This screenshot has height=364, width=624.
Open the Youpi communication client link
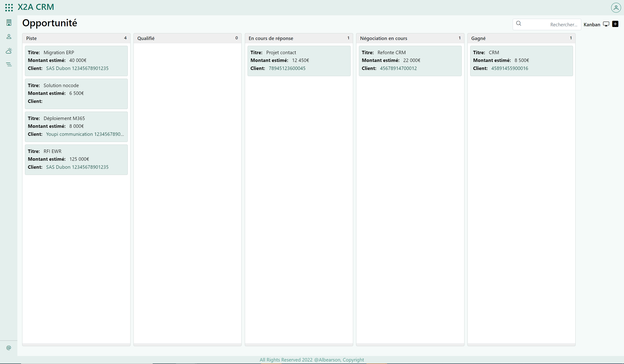click(85, 134)
